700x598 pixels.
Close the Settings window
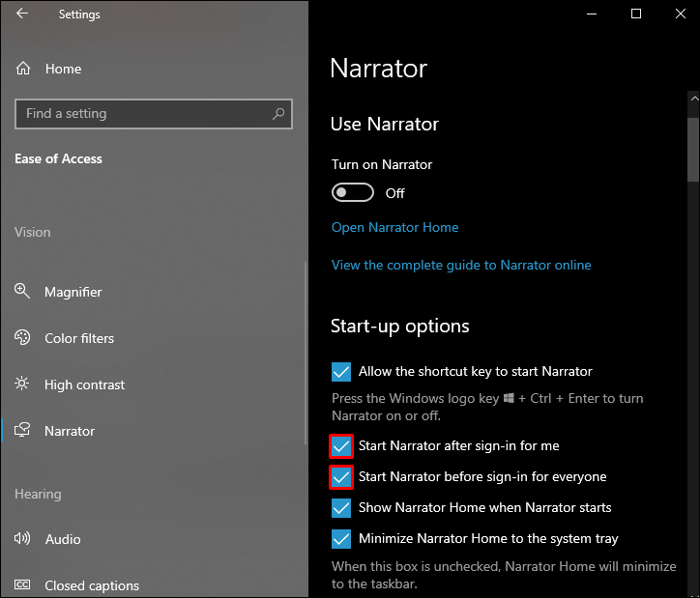681,14
